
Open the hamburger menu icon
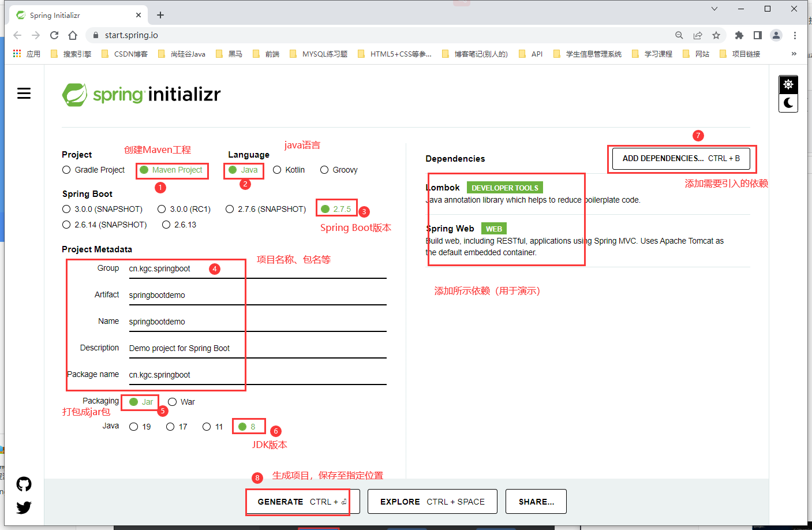pos(24,93)
